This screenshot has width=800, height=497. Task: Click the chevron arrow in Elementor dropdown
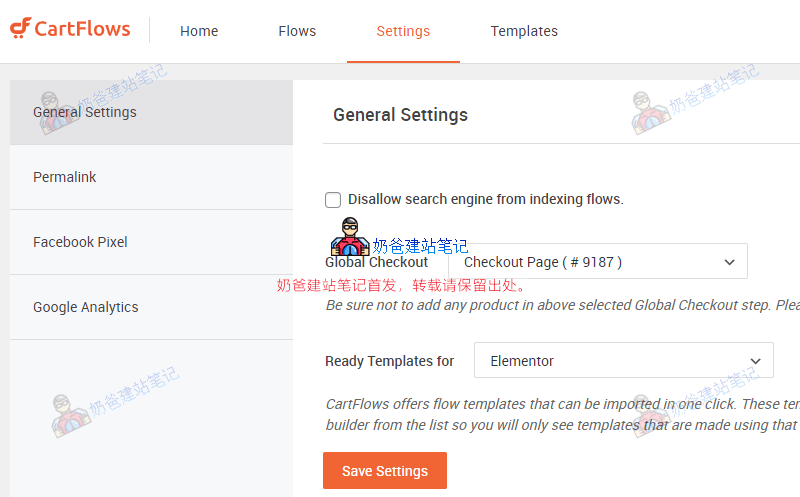pyautogui.click(x=755, y=361)
